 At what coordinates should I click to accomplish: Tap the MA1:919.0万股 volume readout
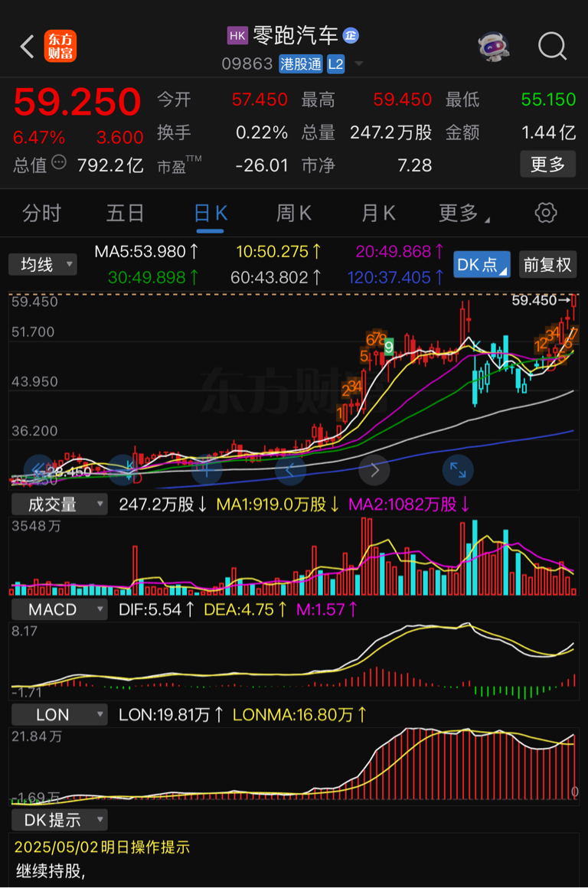click(278, 504)
